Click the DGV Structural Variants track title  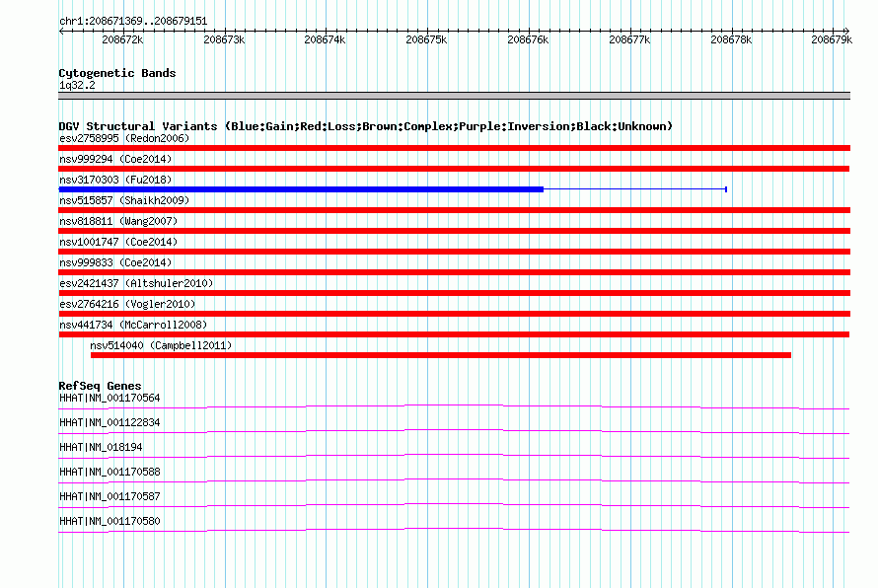click(365, 126)
